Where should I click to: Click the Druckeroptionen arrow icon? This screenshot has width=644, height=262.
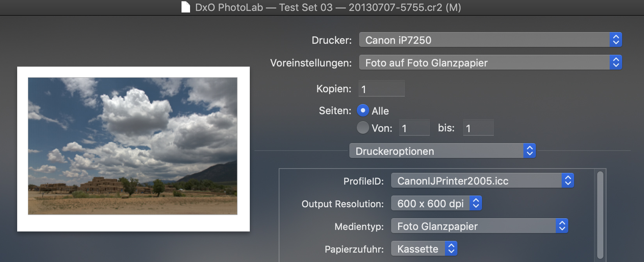click(x=530, y=151)
